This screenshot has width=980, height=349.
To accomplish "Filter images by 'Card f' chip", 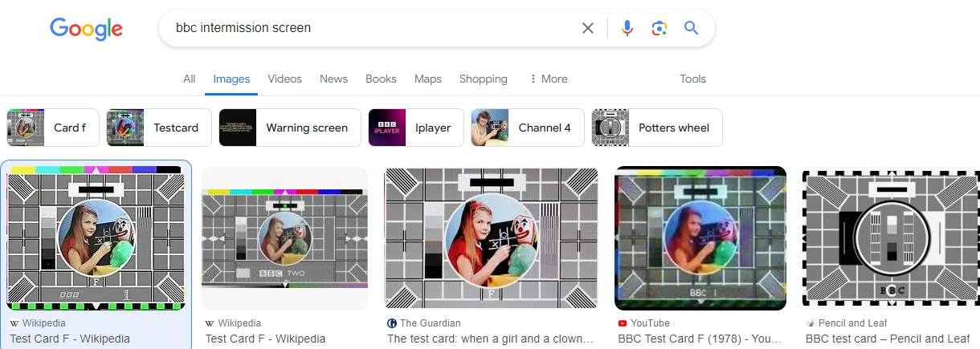I will pos(53,128).
